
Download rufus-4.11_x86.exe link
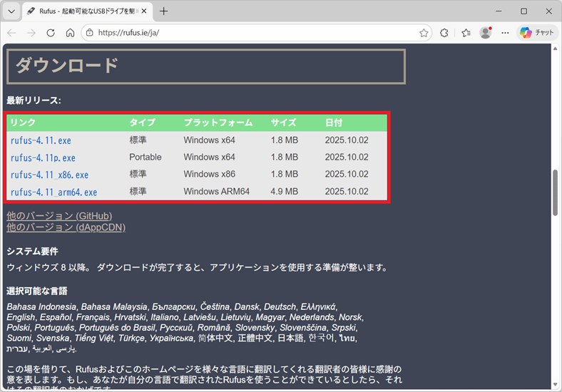(x=49, y=175)
